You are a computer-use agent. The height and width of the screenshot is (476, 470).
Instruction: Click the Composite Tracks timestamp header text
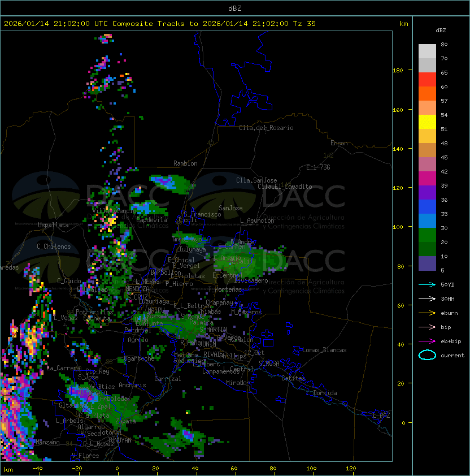pos(160,24)
